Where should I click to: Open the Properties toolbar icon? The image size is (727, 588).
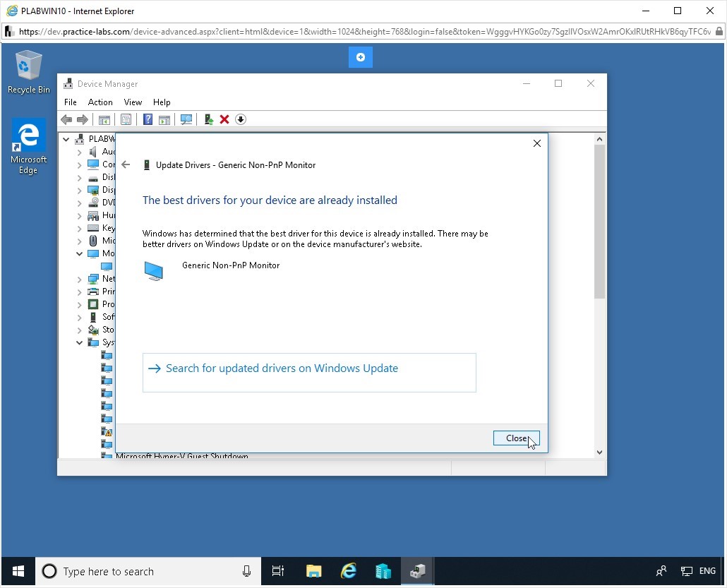pyautogui.click(x=126, y=119)
